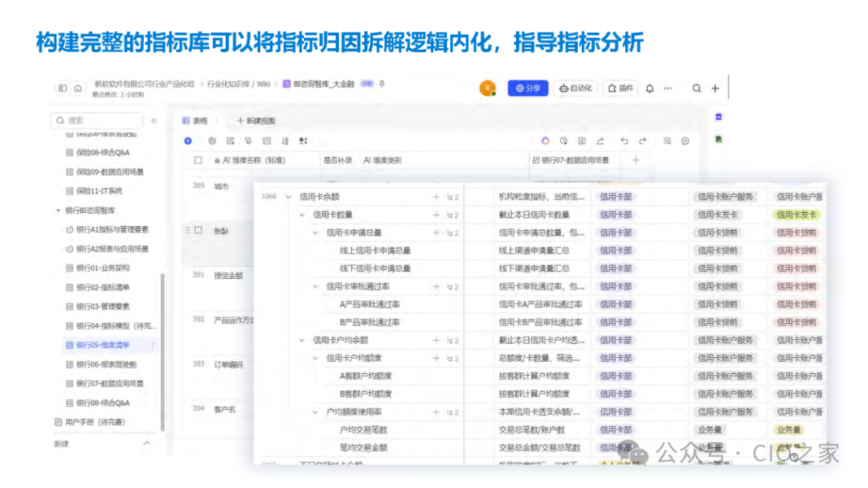Open sort icon in table toolbar
The image size is (868, 488).
click(x=285, y=141)
